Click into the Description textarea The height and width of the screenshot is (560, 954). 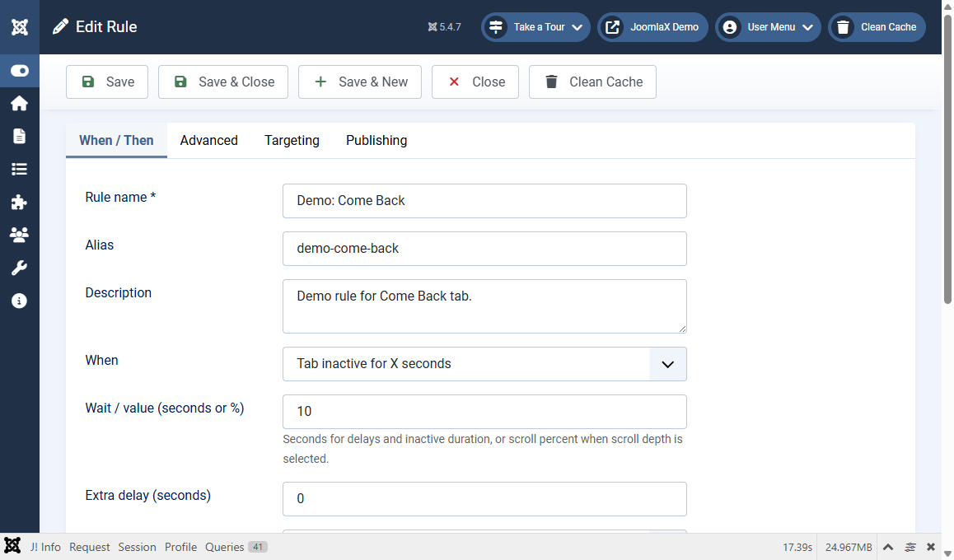point(485,306)
